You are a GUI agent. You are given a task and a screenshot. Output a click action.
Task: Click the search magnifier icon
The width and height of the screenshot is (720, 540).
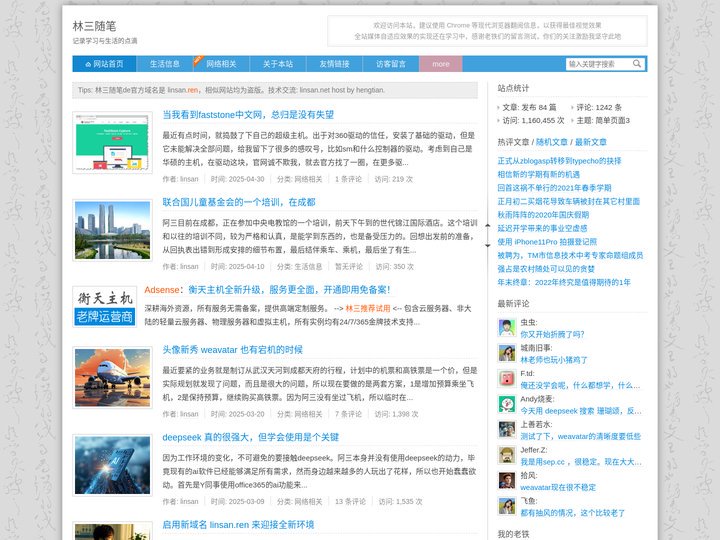point(637,64)
